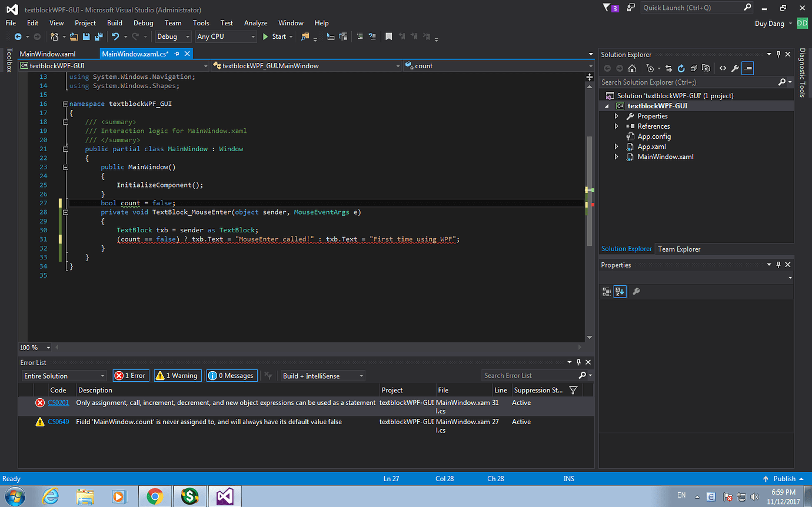Click the View Code icon in Solution Explorer
Screen dimensions: 812x507
tap(723, 68)
